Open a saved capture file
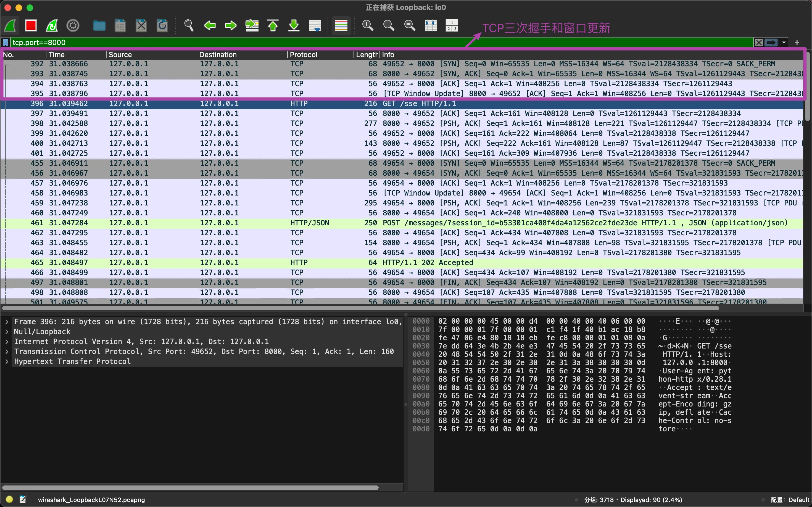 click(x=99, y=25)
